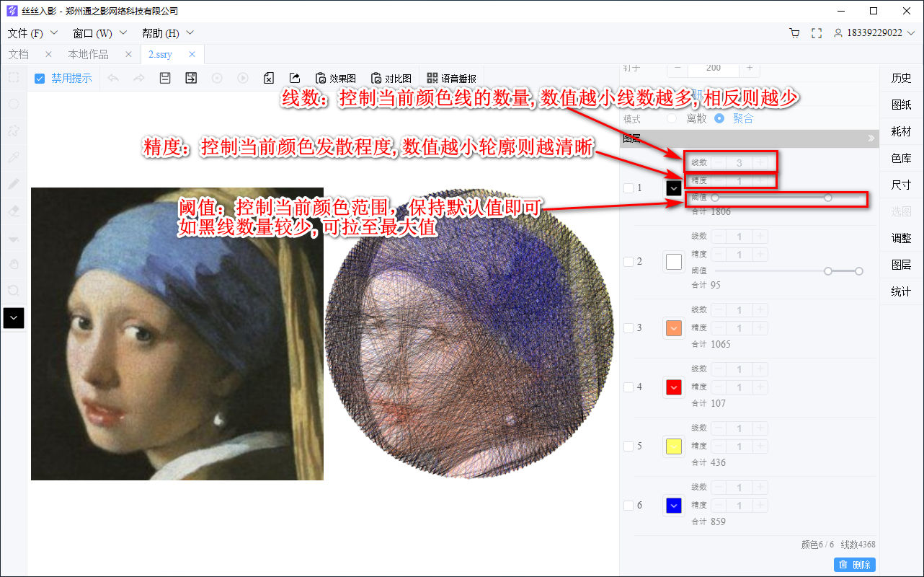The height and width of the screenshot is (577, 924).
Task: Disable the 禁用提示 checkbox
Action: pyautogui.click(x=39, y=78)
